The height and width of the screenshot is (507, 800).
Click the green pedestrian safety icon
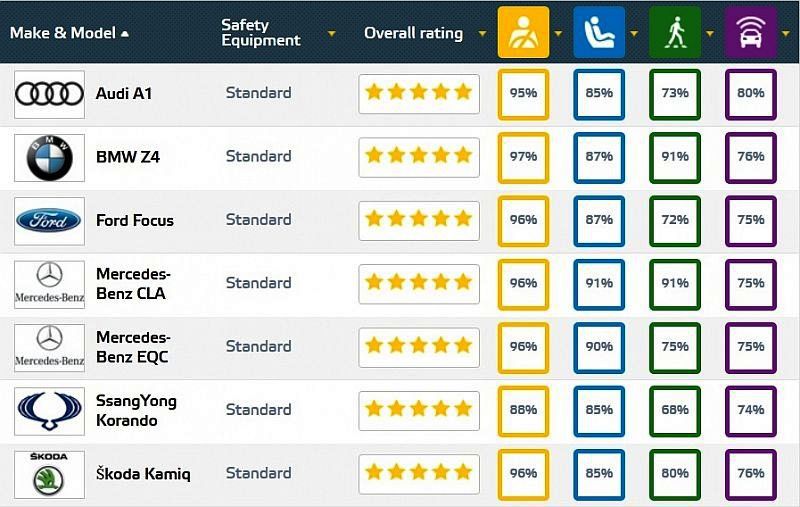click(x=674, y=32)
